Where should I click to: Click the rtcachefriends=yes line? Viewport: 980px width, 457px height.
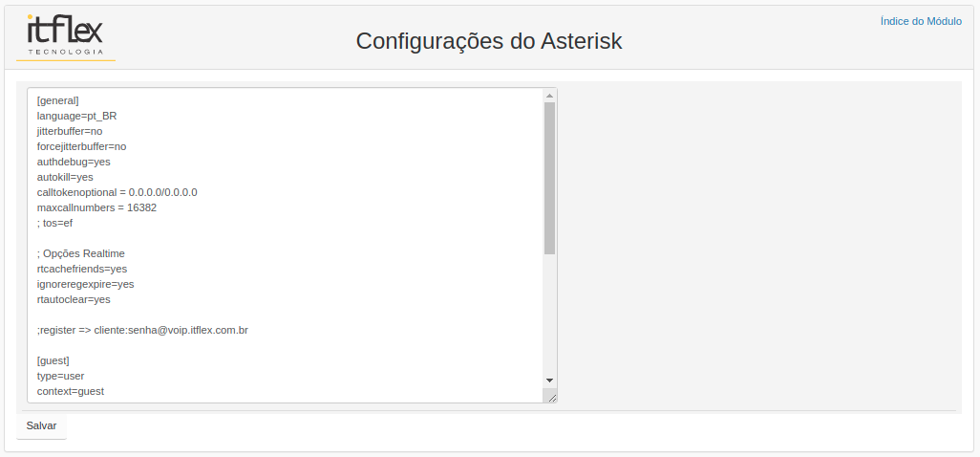(82, 270)
